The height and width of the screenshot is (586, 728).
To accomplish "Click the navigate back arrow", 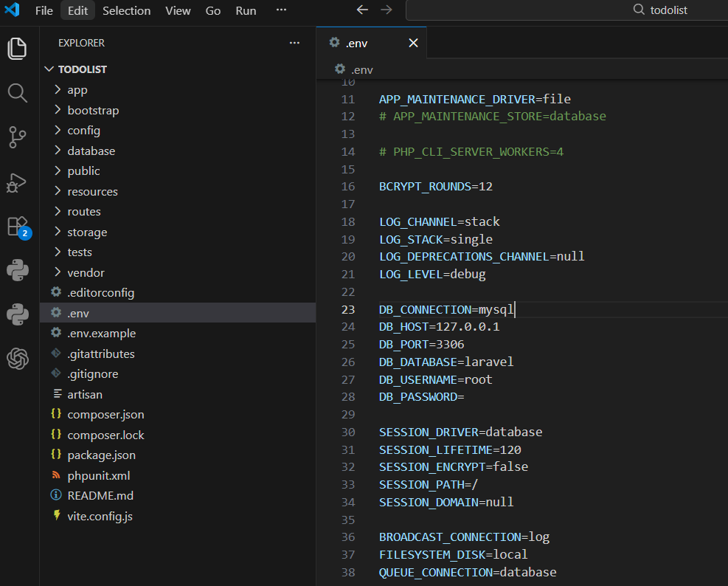I will pos(361,10).
